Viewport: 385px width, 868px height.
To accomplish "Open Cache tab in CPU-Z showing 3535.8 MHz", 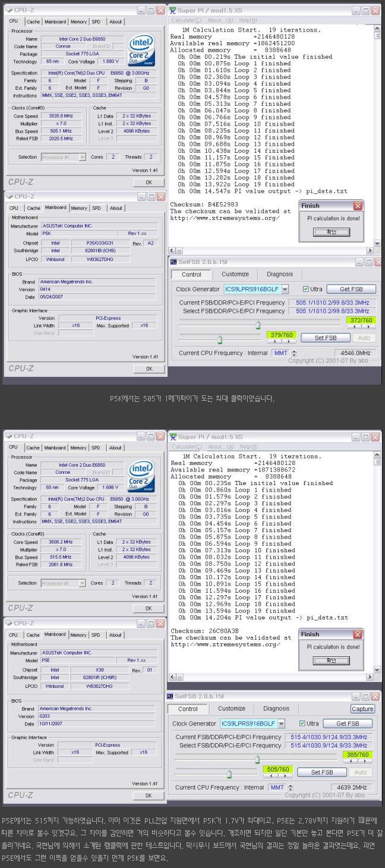I will pyautogui.click(x=33, y=21).
